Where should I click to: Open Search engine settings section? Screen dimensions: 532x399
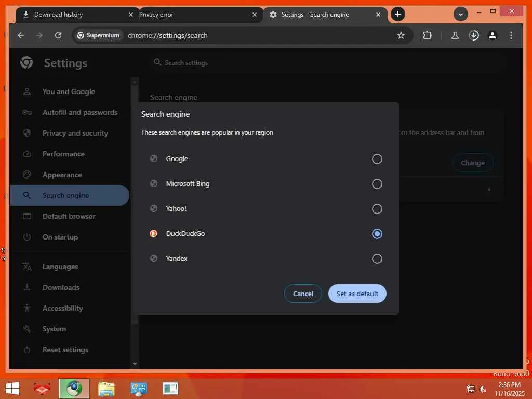pos(69,195)
